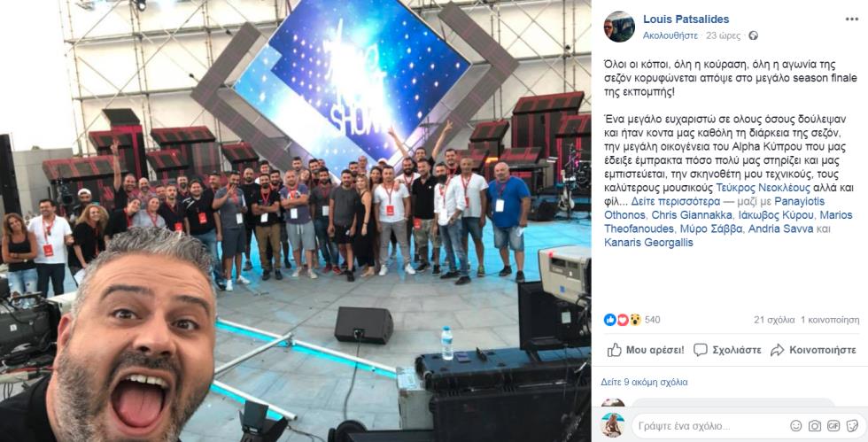Expand Δείτε 9 ακόμη σχόλια comments
The height and width of the screenshot is (442, 868).
[645, 382]
